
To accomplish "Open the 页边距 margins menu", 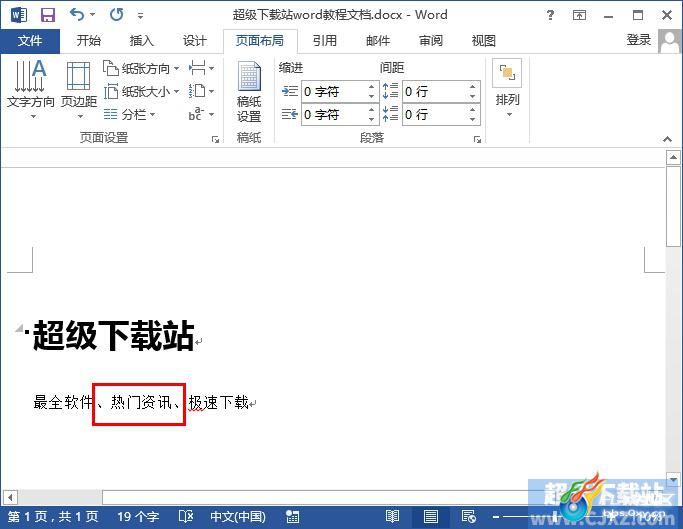I will pos(78,89).
